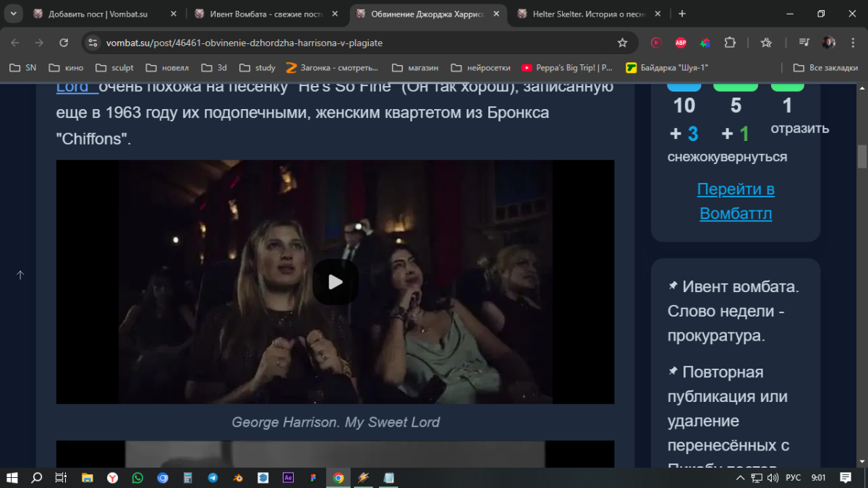Follow the 'Перейти в Вомбаттл' link
The width and height of the screenshot is (868, 488).
click(736, 202)
